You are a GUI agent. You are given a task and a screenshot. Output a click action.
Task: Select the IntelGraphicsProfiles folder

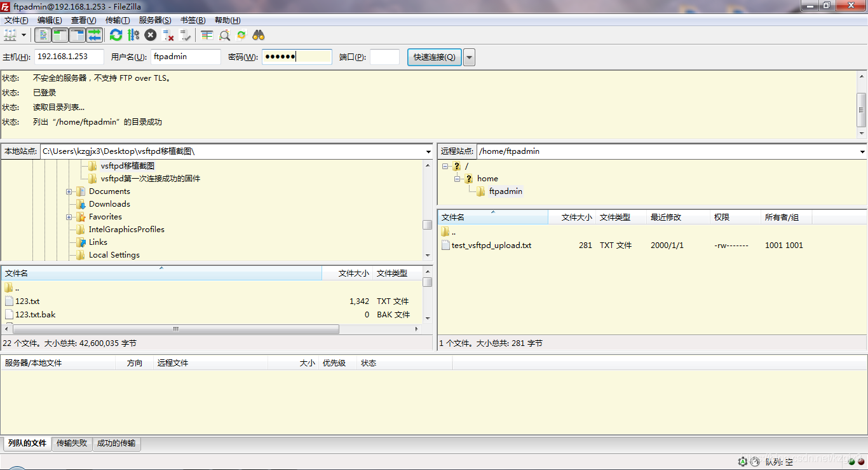[x=126, y=230]
